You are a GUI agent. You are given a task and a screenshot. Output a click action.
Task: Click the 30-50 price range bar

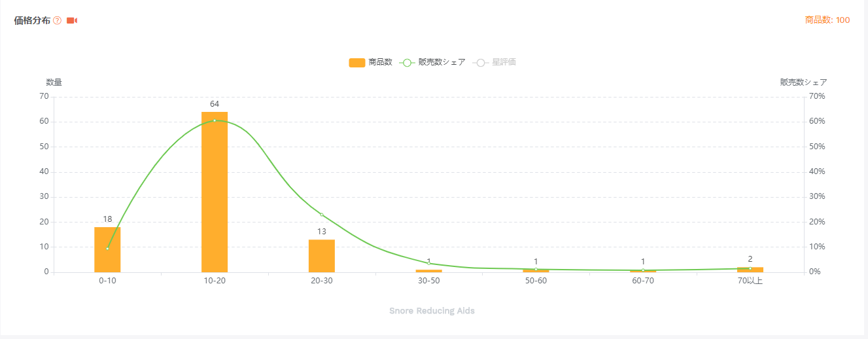[429, 271]
